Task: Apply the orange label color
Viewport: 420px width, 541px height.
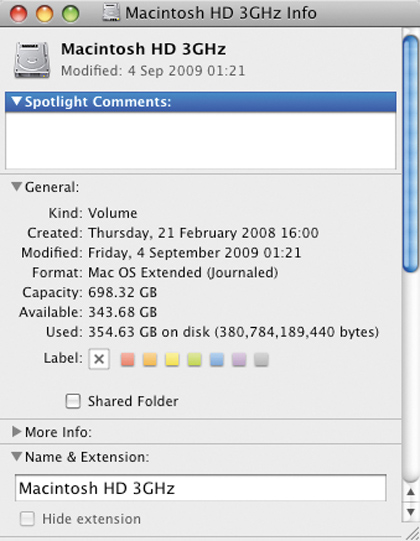Action: (x=150, y=360)
